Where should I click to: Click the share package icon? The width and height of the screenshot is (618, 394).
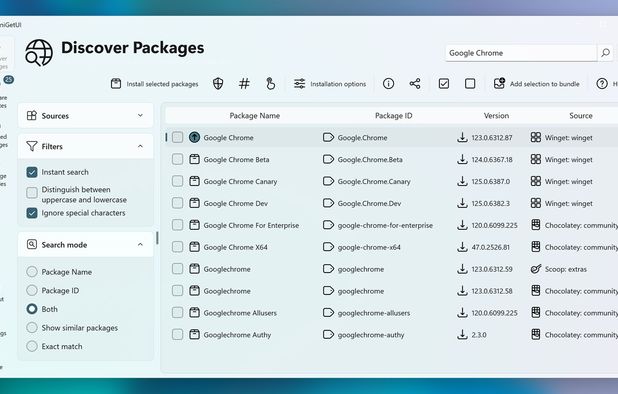(x=415, y=84)
